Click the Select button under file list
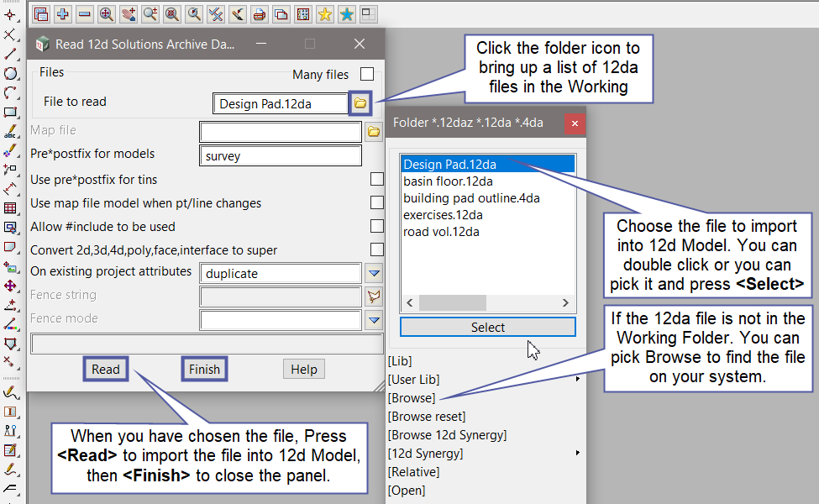Image resolution: width=819 pixels, height=504 pixels. (x=487, y=328)
